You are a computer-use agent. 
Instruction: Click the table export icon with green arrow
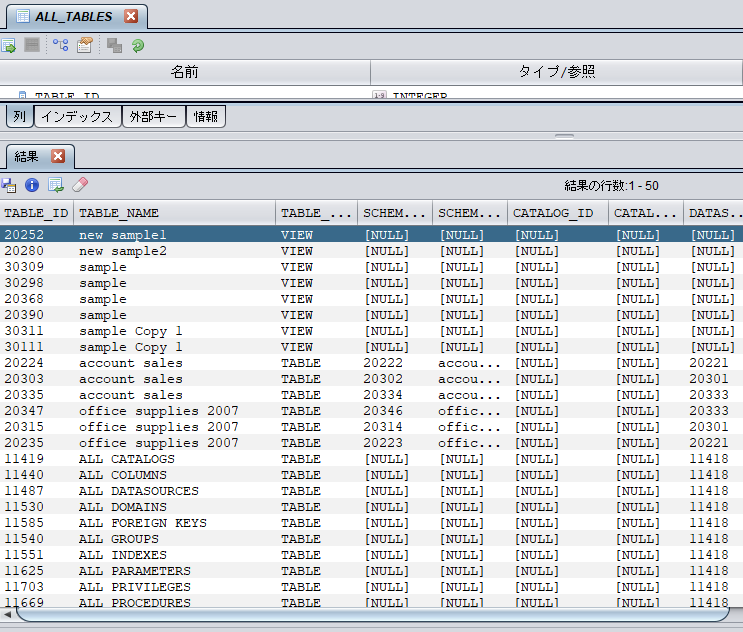coord(9,45)
